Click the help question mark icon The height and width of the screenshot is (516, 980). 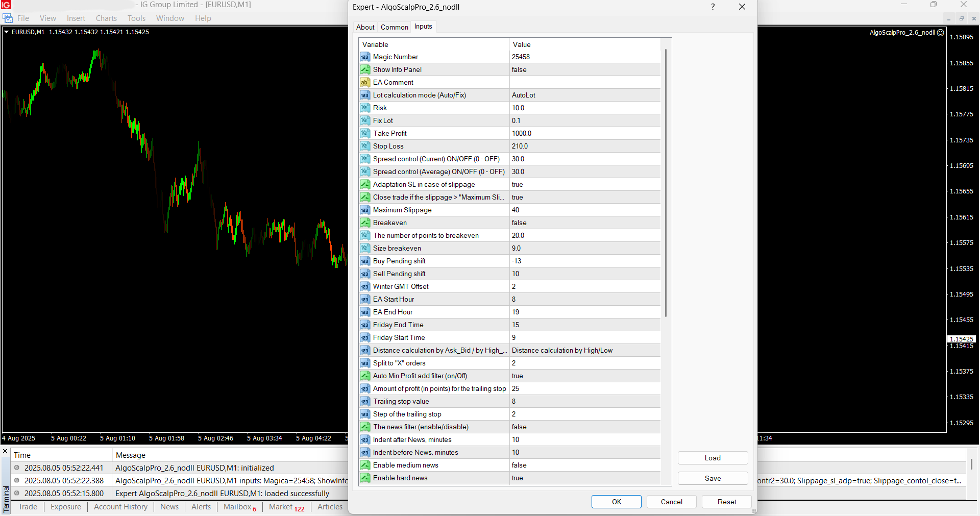point(713,7)
